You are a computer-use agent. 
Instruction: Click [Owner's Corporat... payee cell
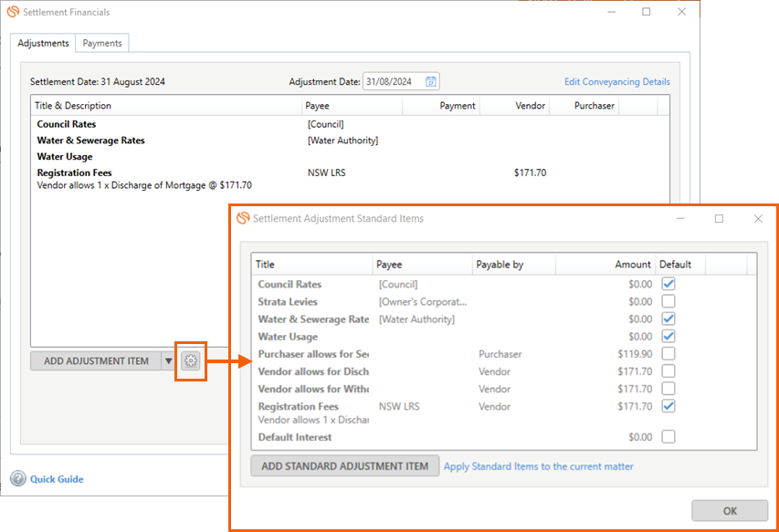click(423, 301)
